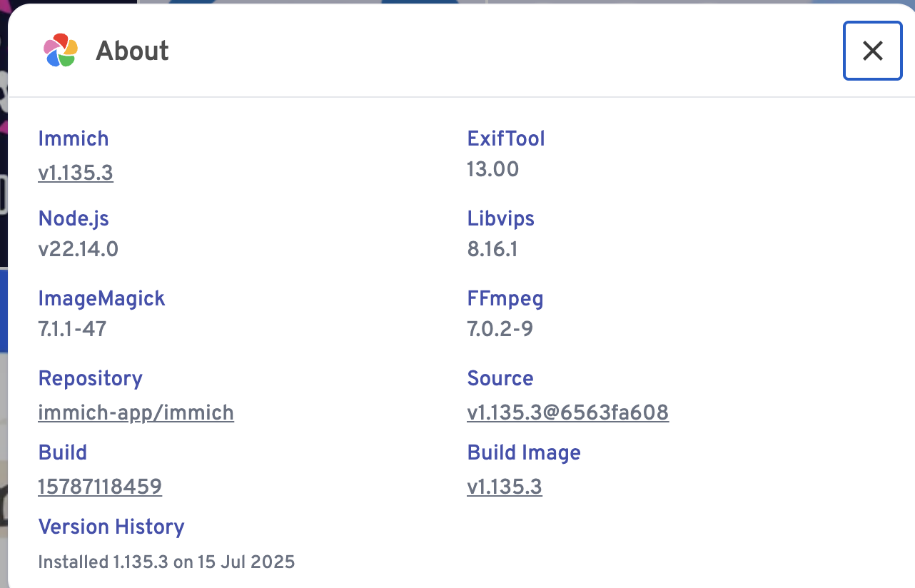Select the FFmpeg version 7.0.2-9 text
This screenshot has height=588, width=915.
[500, 330]
